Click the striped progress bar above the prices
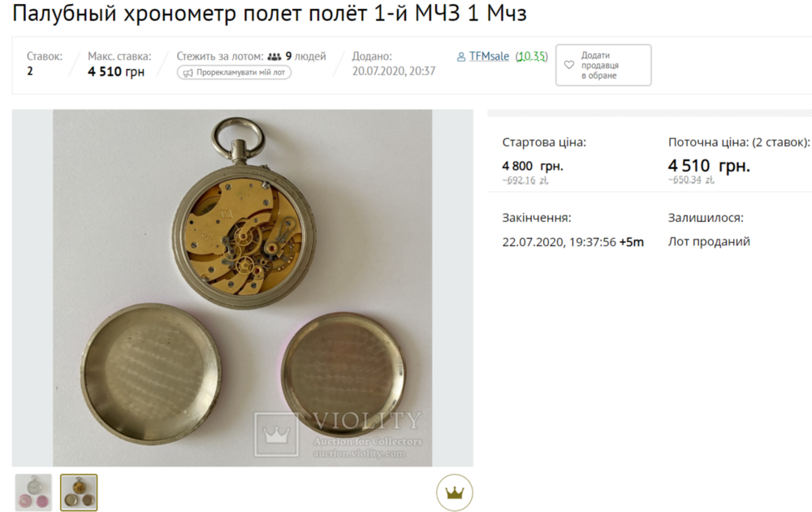This screenshot has height=512, width=812. 650,113
